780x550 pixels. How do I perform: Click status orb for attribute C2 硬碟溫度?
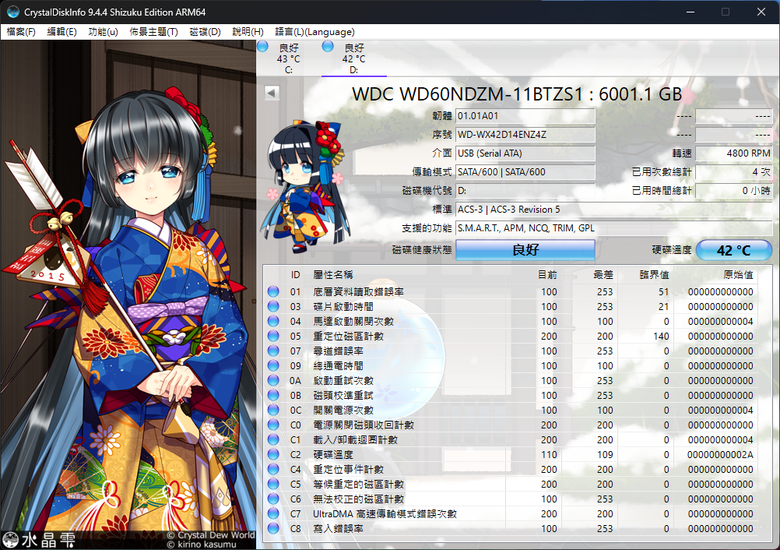click(273, 454)
